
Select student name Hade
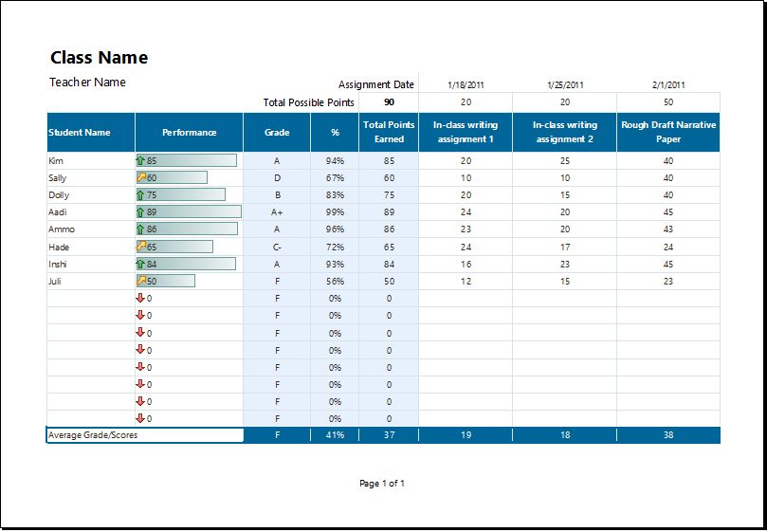[59, 247]
